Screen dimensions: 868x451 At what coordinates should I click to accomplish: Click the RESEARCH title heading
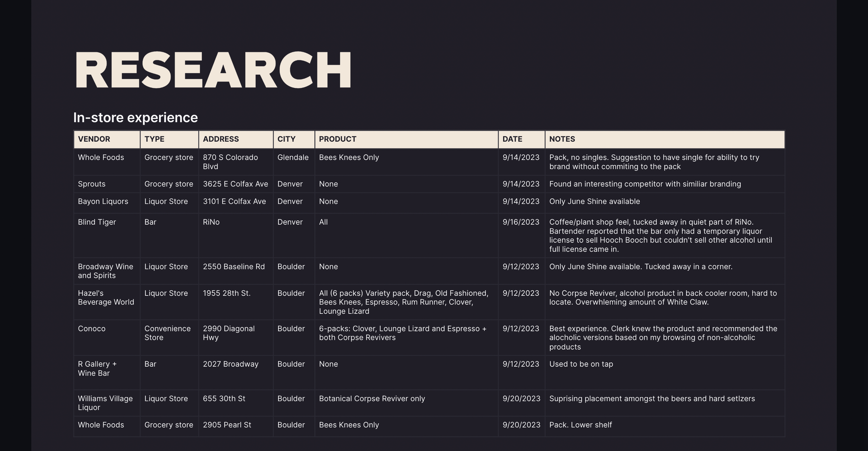(x=213, y=70)
